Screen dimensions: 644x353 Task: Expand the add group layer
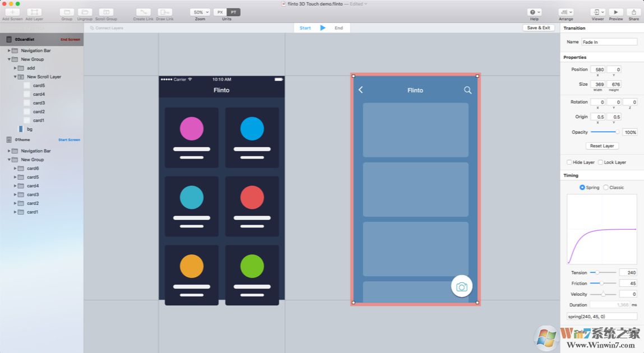15,68
